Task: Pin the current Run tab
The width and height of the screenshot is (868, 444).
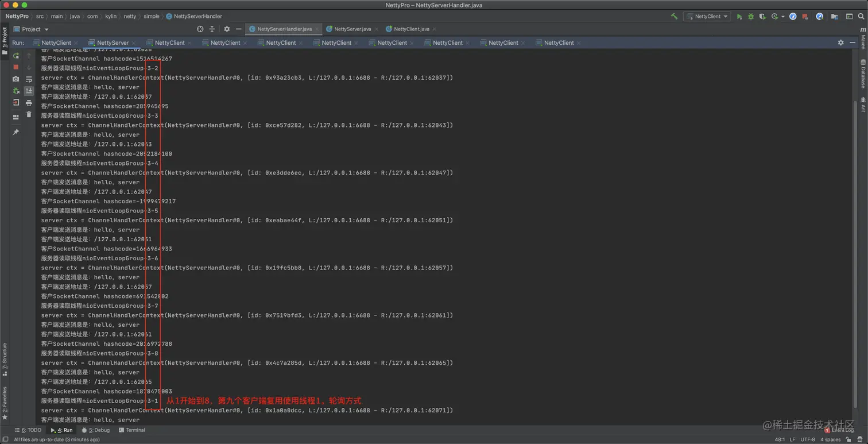Action: pyautogui.click(x=16, y=132)
